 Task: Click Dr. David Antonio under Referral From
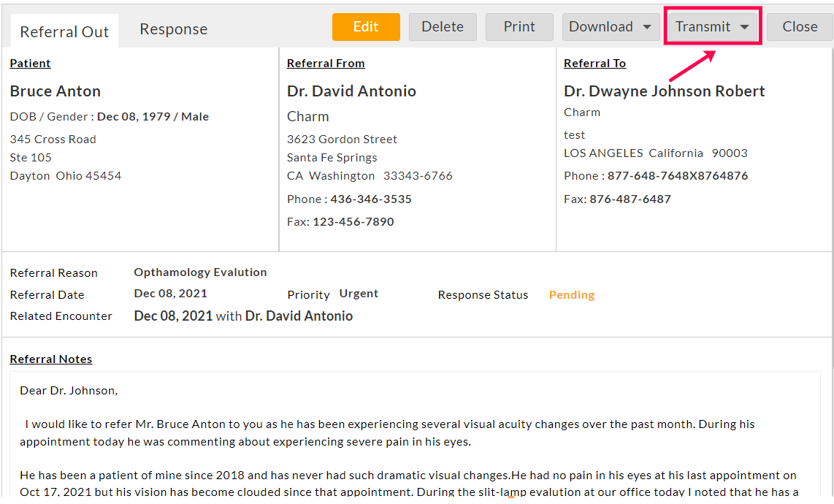pyautogui.click(x=351, y=91)
